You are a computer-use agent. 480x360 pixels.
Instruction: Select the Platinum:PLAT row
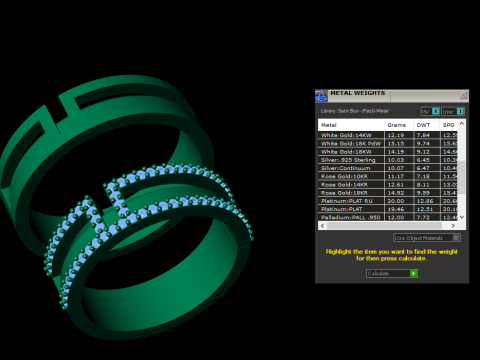point(388,209)
